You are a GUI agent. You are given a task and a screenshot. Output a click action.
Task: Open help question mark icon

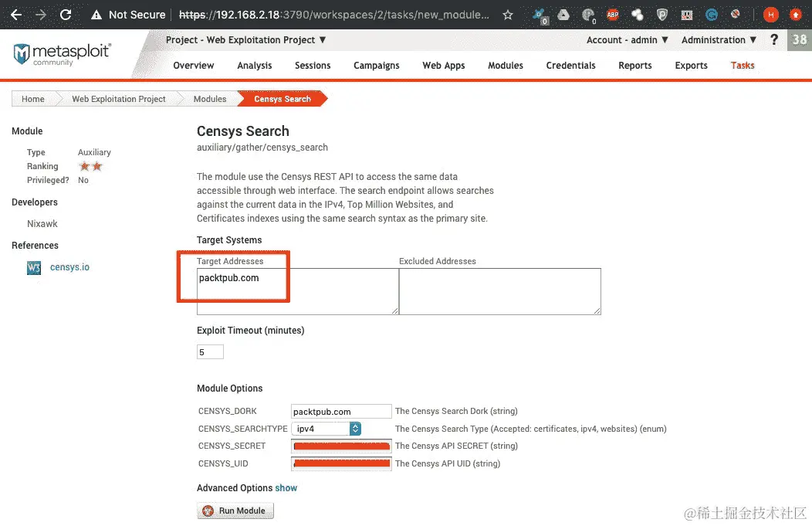pyautogui.click(x=774, y=40)
